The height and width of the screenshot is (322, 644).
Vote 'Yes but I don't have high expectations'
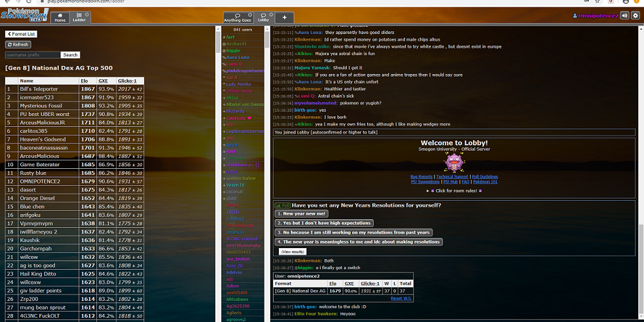[x=324, y=223]
